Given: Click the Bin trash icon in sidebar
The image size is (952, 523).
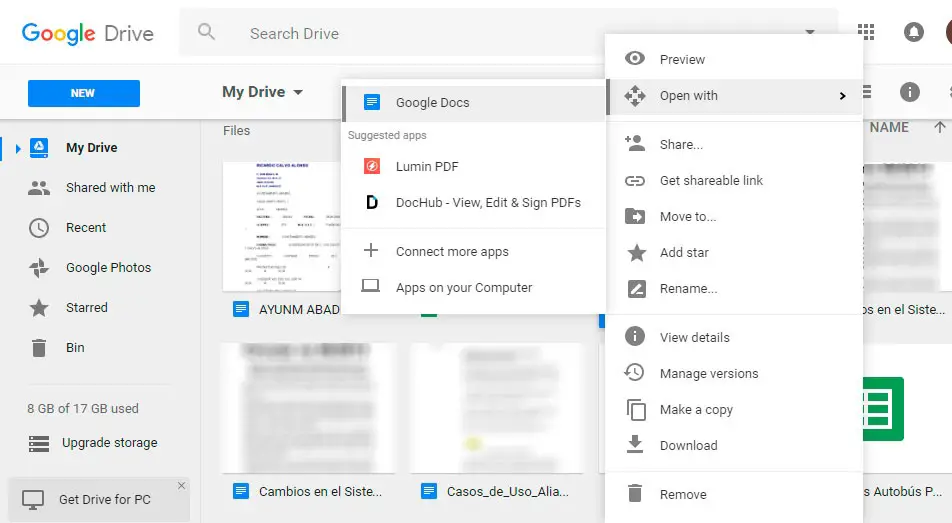Looking at the screenshot, I should click(x=39, y=348).
